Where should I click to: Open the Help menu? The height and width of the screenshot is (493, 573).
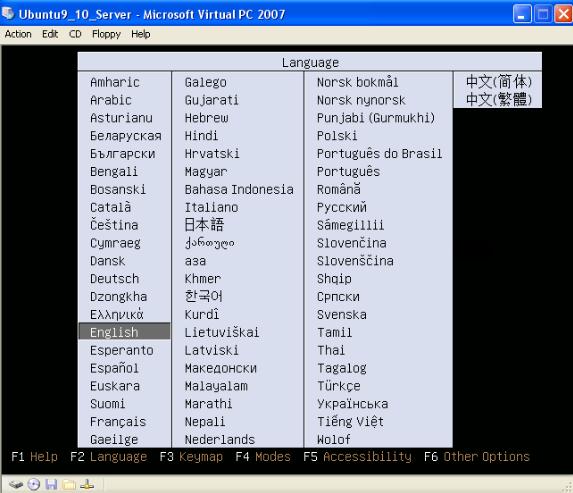(x=141, y=34)
